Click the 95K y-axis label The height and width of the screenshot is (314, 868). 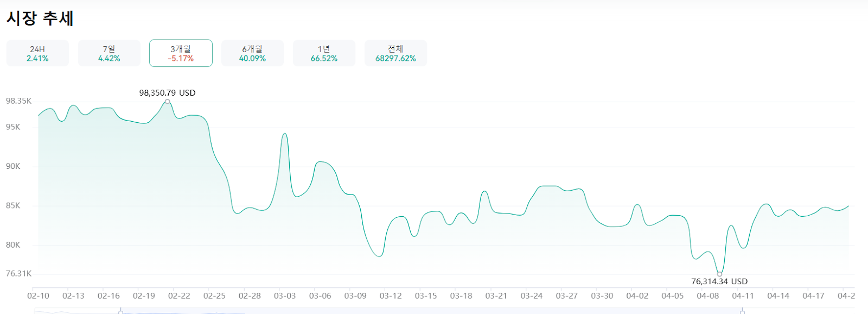point(13,127)
